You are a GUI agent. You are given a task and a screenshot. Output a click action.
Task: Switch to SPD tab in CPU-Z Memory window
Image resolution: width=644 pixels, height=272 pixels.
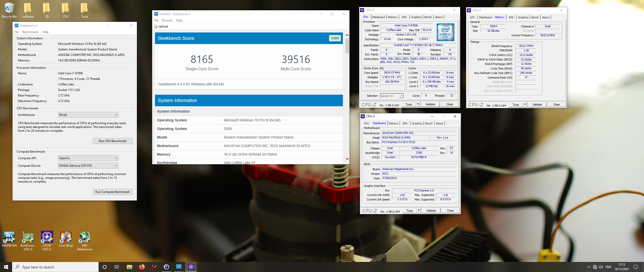[511, 17]
